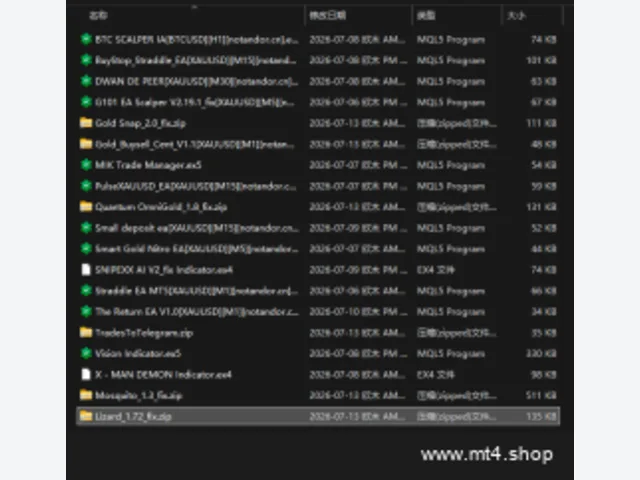Select file name Gold_Buysell_Cent_V1.1[XAUUSD]
This screenshot has height=480, width=640.
coord(194,144)
